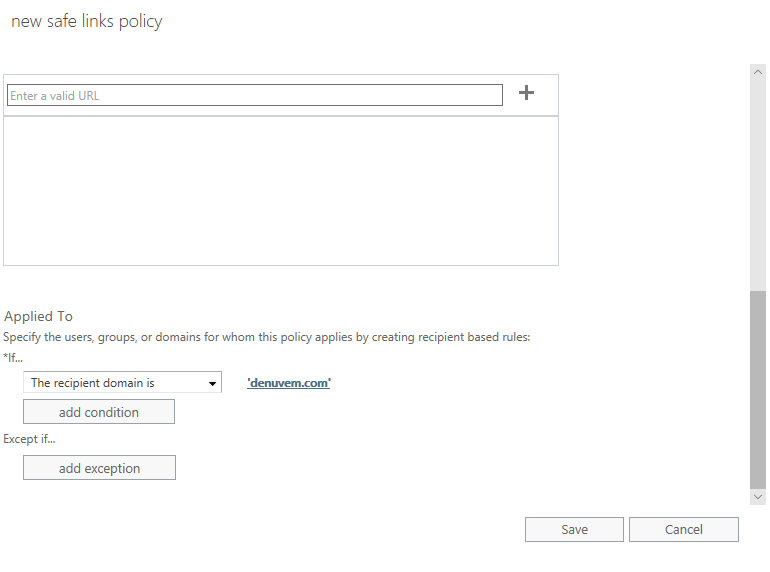Save the new safe links policy
This screenshot has height=572, width=770.
tap(574, 529)
